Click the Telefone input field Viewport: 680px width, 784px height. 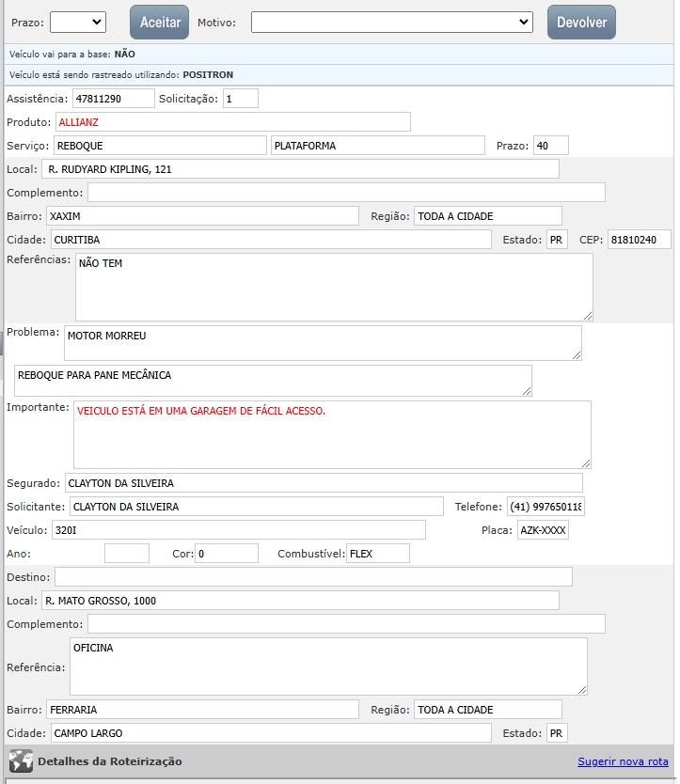pyautogui.click(x=546, y=507)
